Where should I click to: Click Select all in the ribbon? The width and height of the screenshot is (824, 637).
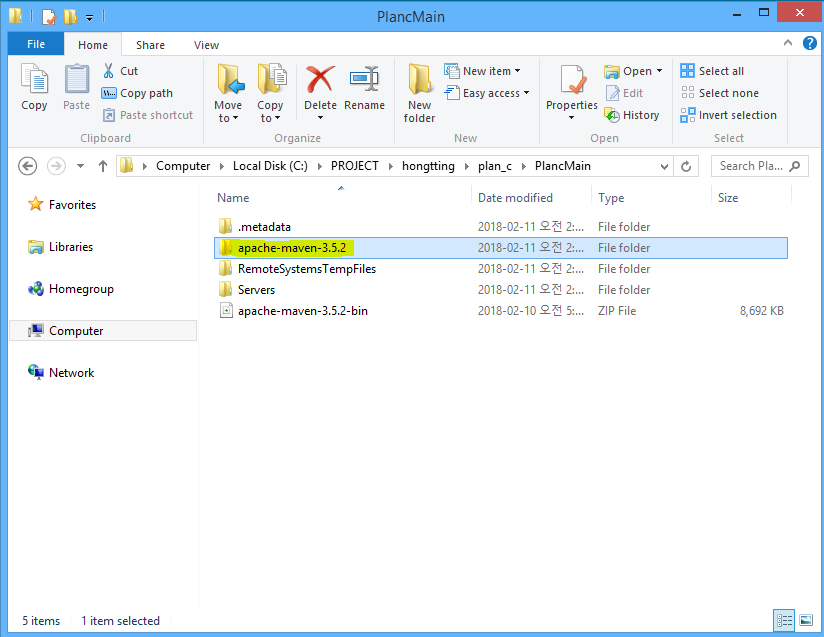[x=712, y=71]
